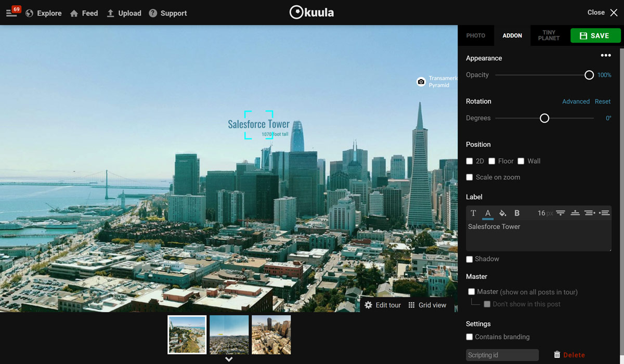Image resolution: width=624 pixels, height=364 pixels.
Task: Open the Support page
Action: click(x=167, y=13)
